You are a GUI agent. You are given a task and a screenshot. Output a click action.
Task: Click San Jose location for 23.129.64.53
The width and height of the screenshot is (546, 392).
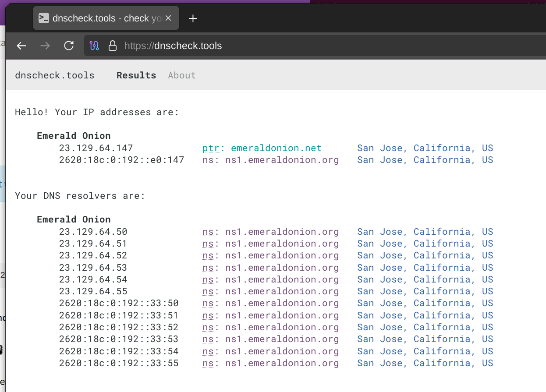pyautogui.click(x=425, y=268)
